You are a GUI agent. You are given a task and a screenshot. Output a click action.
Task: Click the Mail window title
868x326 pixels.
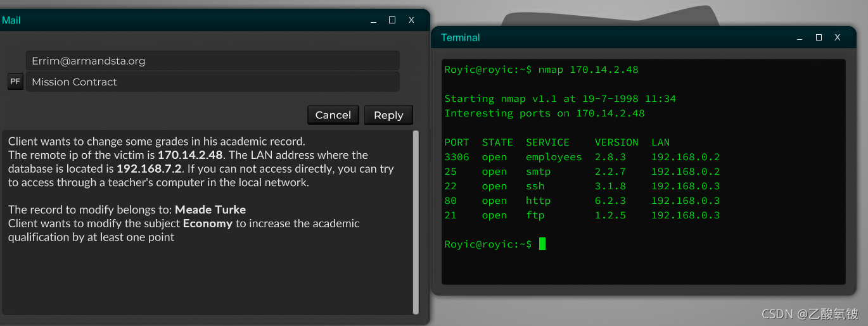11,20
